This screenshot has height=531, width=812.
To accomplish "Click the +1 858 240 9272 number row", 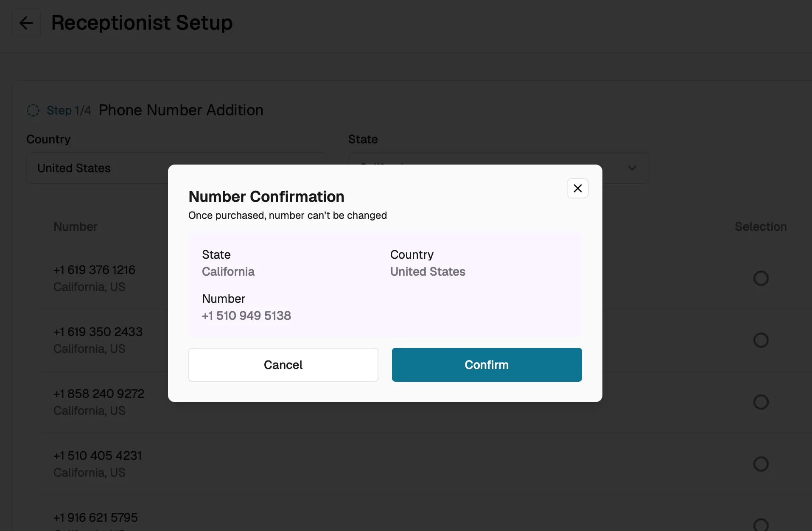I will click(426, 402).
